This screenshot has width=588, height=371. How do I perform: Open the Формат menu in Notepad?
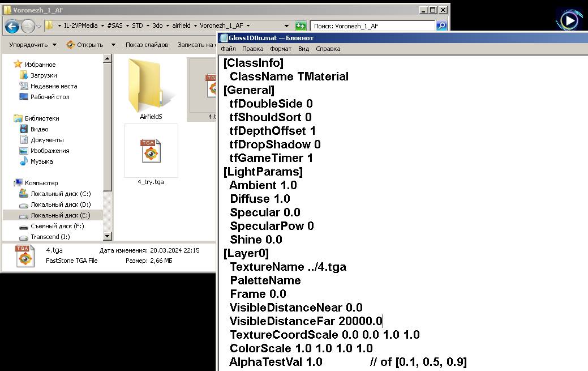pyautogui.click(x=281, y=49)
